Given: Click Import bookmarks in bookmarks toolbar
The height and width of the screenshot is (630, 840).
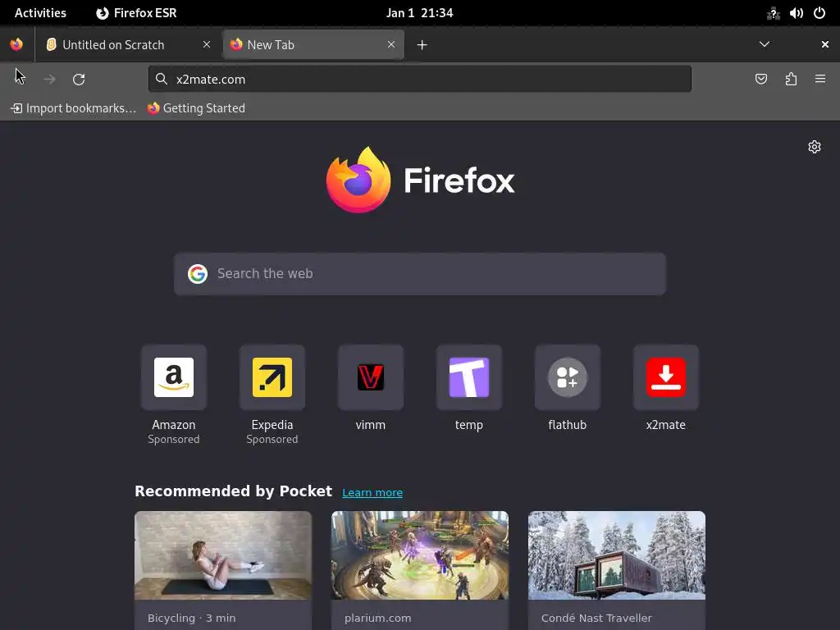Looking at the screenshot, I should coord(73,108).
